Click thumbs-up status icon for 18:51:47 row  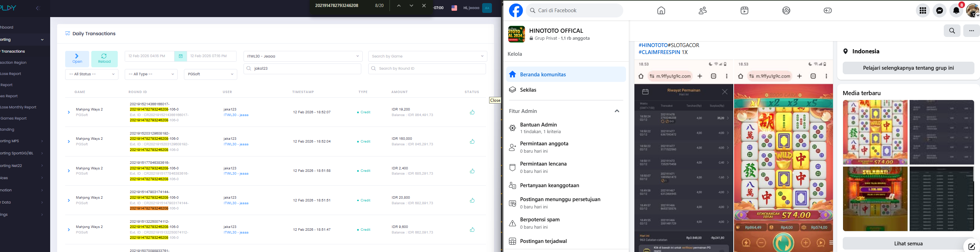click(x=472, y=230)
